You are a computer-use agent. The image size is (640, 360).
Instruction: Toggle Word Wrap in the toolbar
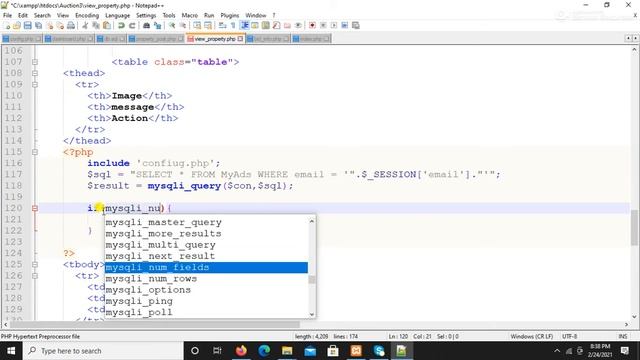coord(222,25)
